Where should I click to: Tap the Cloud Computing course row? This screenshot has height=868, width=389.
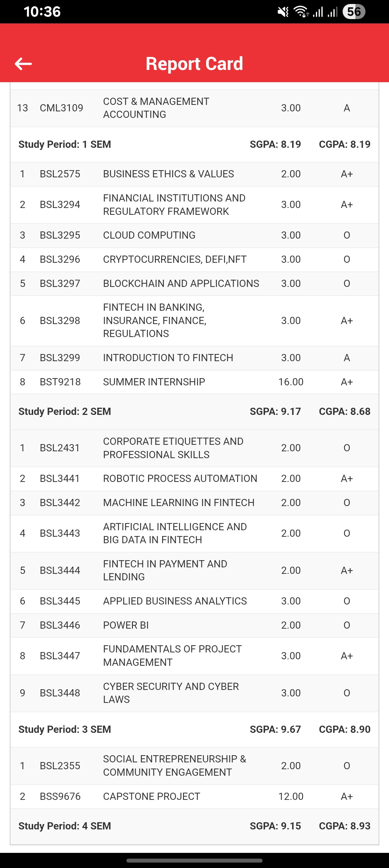coord(194,235)
